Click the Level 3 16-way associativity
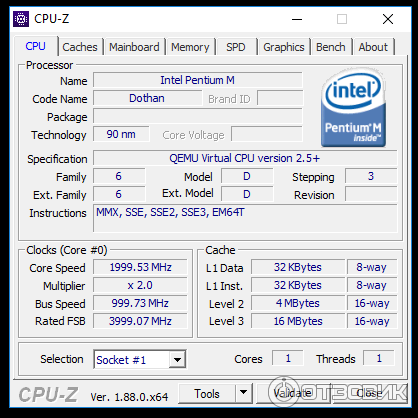Screen dimensions: 418x418 (x=372, y=321)
